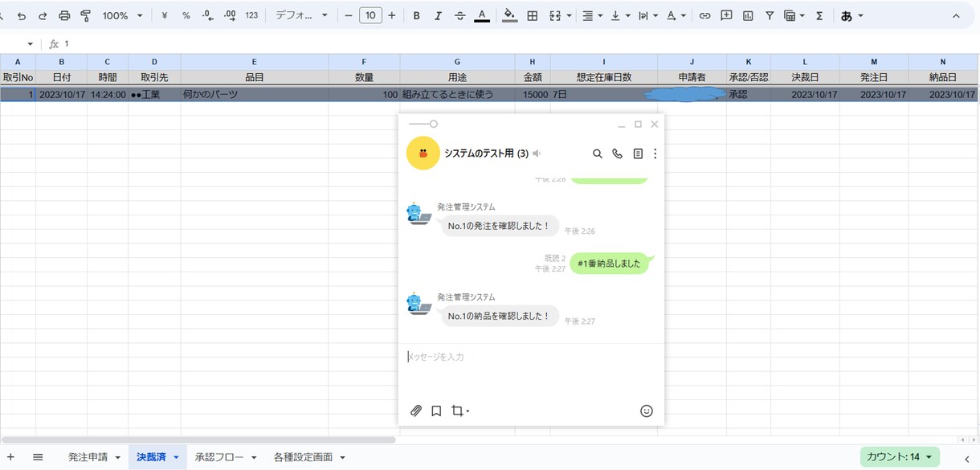This screenshot has width=980, height=470.
Task: Open the fill color picker
Action: (509, 15)
